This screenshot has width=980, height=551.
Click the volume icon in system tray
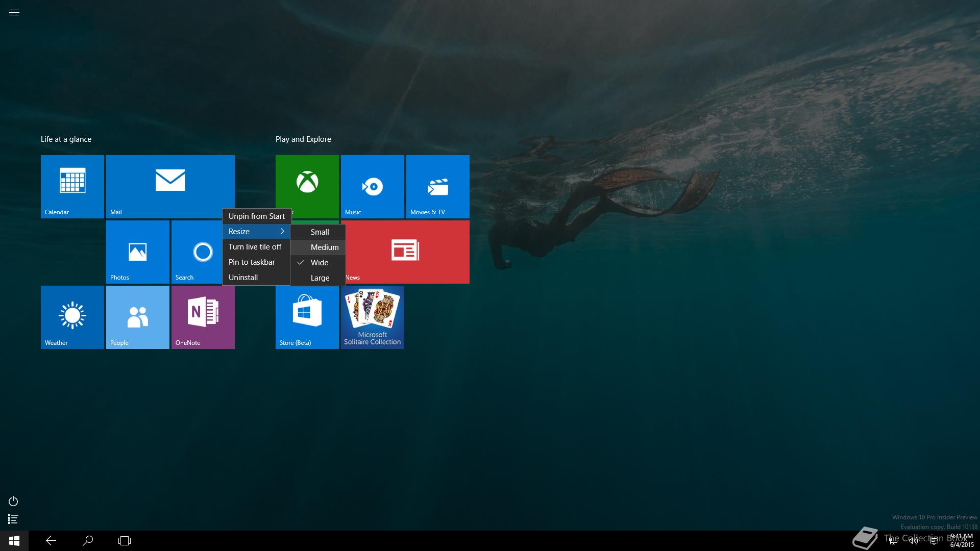[x=914, y=541]
